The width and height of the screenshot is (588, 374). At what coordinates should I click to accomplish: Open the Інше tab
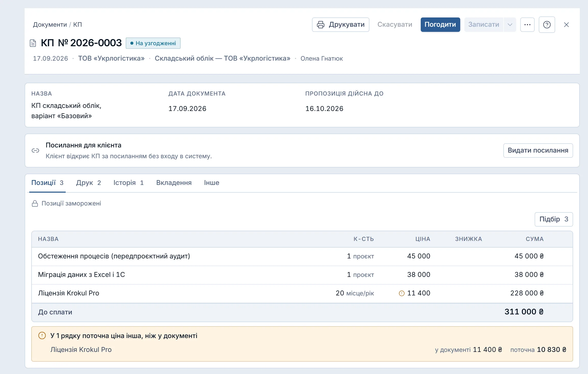click(212, 183)
